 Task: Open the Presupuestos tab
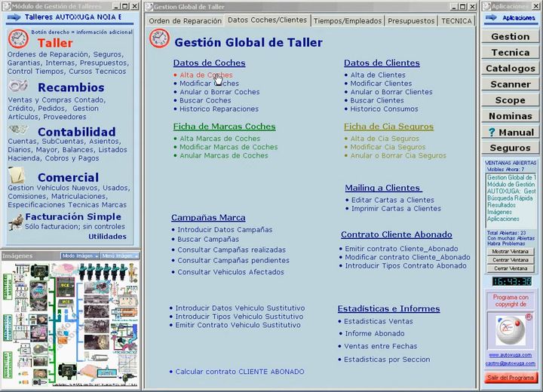pyautogui.click(x=411, y=21)
